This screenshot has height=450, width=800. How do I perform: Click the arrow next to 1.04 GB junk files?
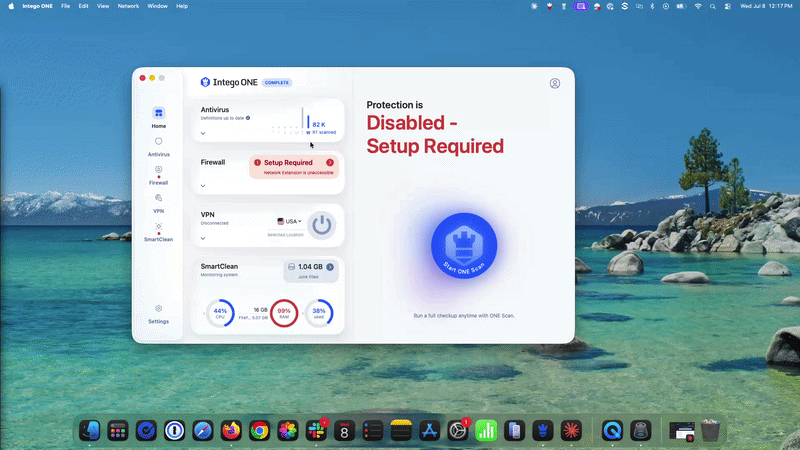[x=330, y=267]
